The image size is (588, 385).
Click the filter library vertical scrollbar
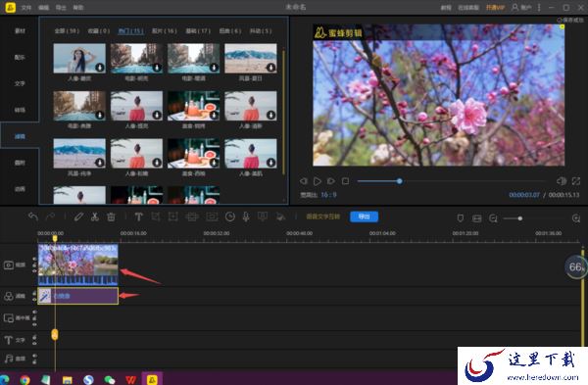(x=283, y=113)
